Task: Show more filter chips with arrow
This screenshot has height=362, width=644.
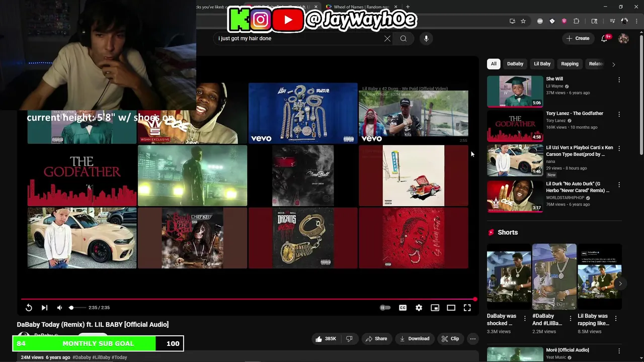Action: pyautogui.click(x=613, y=64)
